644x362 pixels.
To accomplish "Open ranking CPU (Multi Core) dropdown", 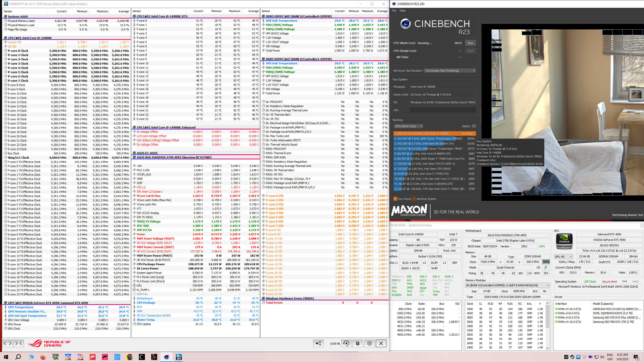I will (x=408, y=126).
